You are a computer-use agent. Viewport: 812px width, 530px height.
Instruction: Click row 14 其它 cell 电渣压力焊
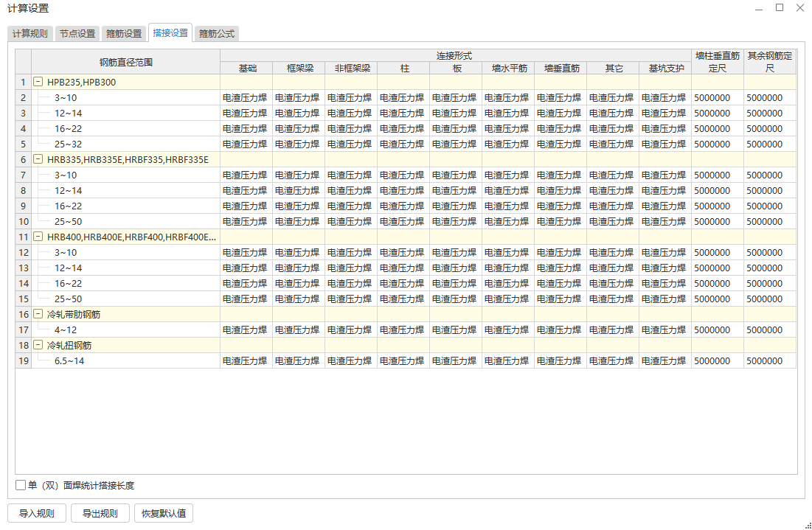point(613,284)
